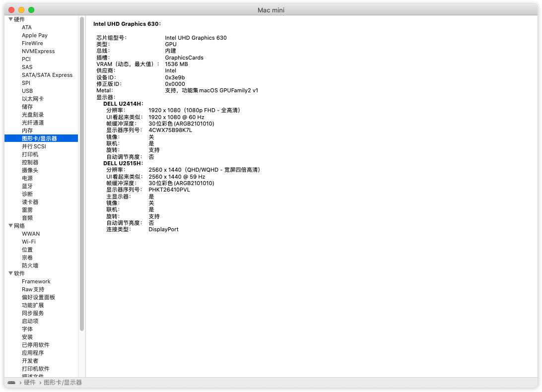The height and width of the screenshot is (392, 542).
Task: Select 同步服务 in the sidebar
Action: coord(33,314)
